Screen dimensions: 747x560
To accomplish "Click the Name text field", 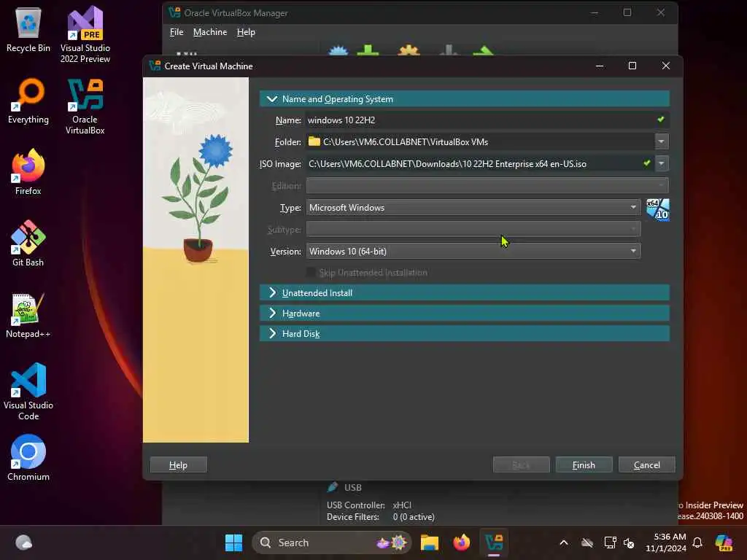I will tap(487, 120).
